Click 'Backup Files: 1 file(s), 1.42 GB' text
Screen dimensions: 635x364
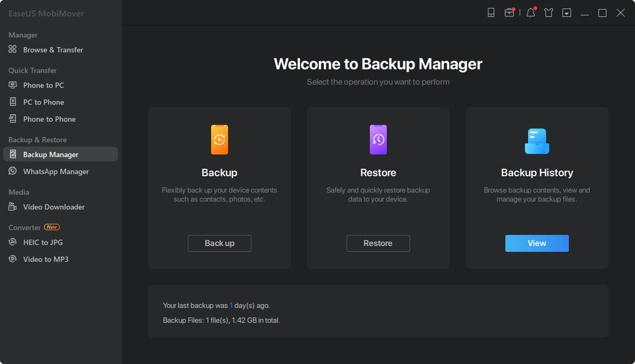pyautogui.click(x=221, y=320)
